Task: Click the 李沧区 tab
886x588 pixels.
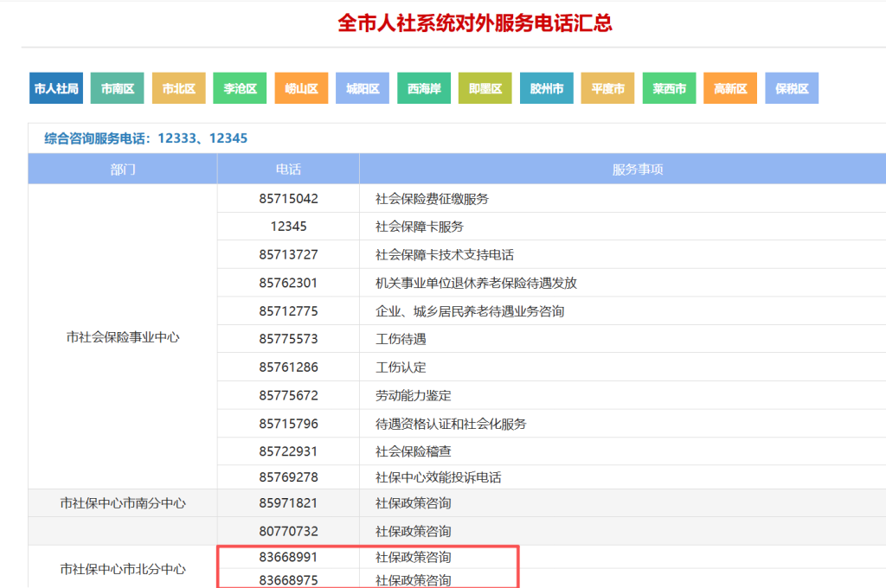Action: point(240,88)
